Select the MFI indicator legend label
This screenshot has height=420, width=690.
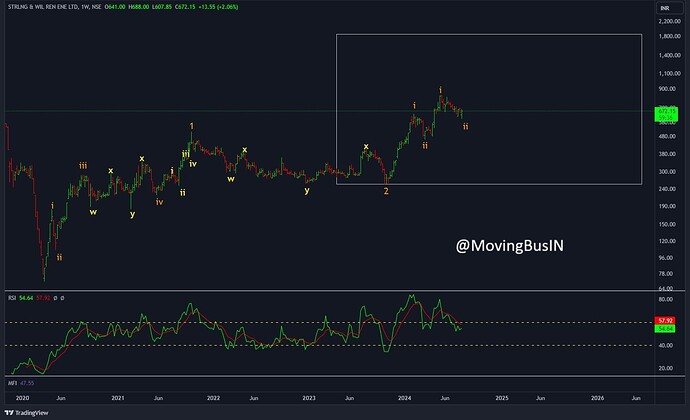point(12,382)
